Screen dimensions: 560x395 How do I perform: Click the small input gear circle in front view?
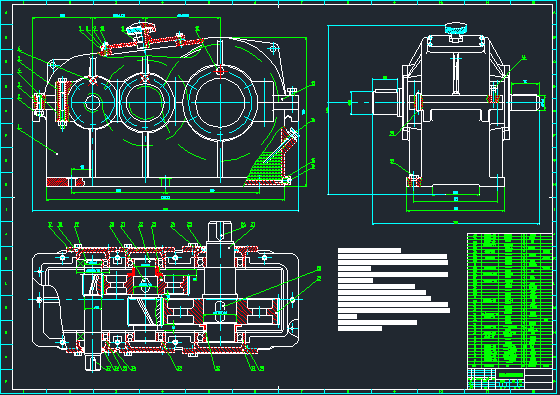click(x=92, y=103)
